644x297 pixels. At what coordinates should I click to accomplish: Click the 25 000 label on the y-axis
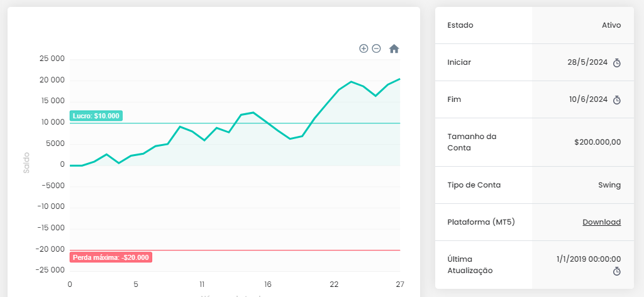coord(52,59)
